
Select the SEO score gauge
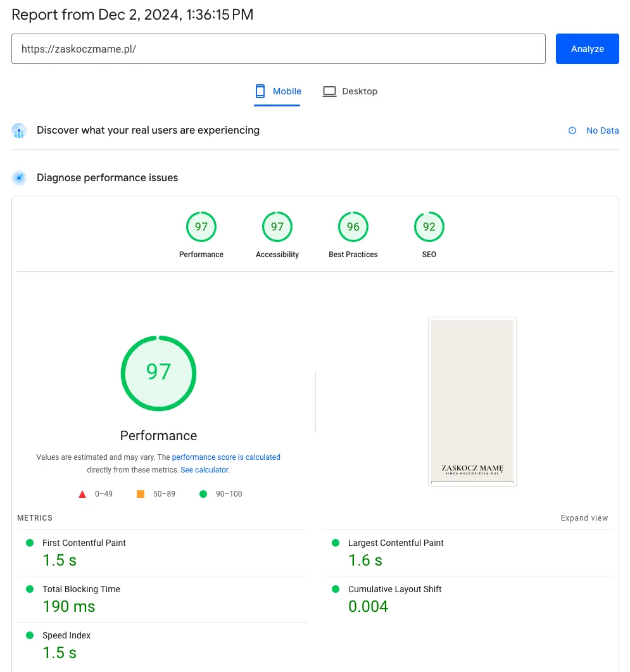tap(429, 227)
